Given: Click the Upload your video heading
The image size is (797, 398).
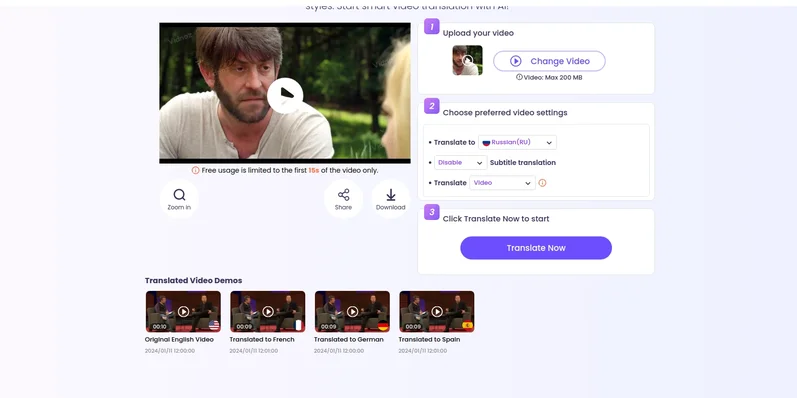Looking at the screenshot, I should click(478, 33).
